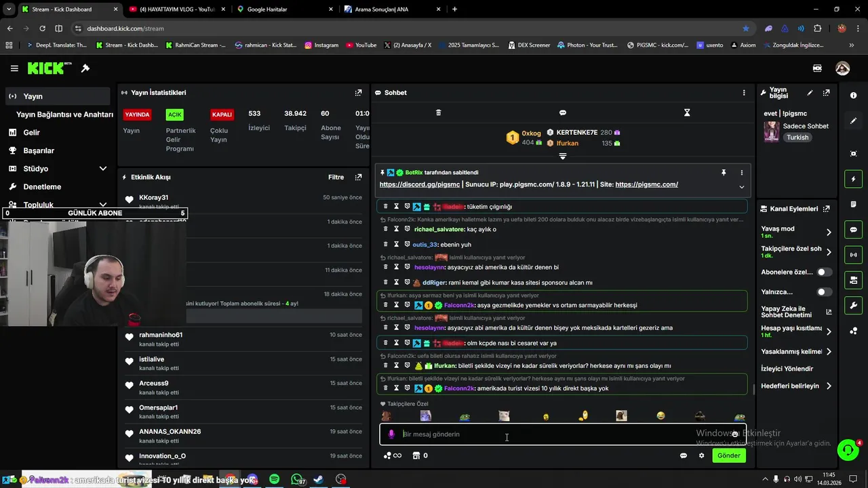The height and width of the screenshot is (488, 868).
Task: Open the emoji picker in message box
Action: coord(734,434)
